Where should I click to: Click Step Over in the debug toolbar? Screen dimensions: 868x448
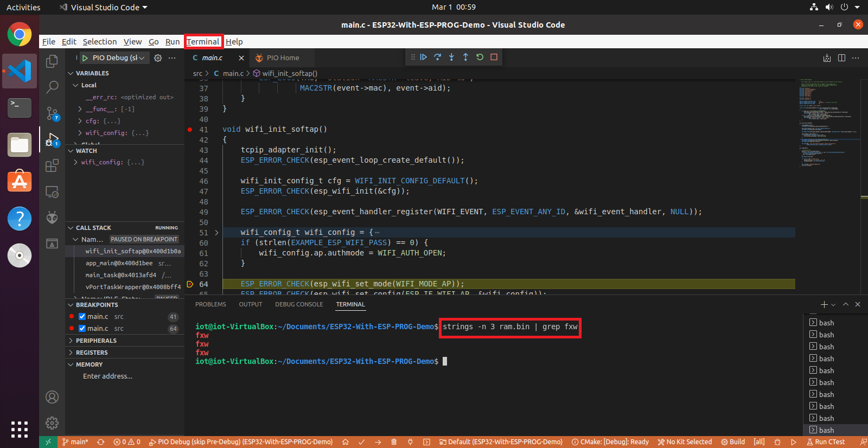438,57
